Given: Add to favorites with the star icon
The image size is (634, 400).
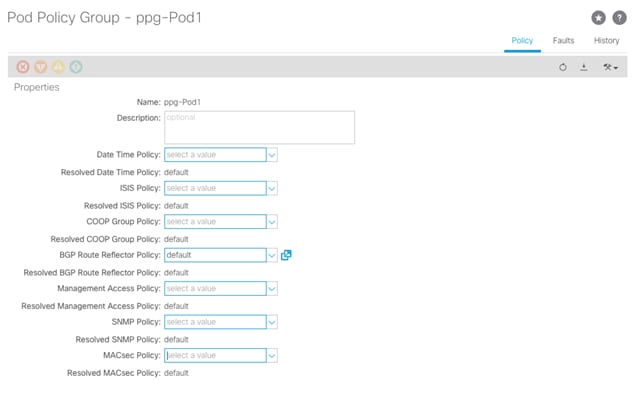Looking at the screenshot, I should (598, 18).
